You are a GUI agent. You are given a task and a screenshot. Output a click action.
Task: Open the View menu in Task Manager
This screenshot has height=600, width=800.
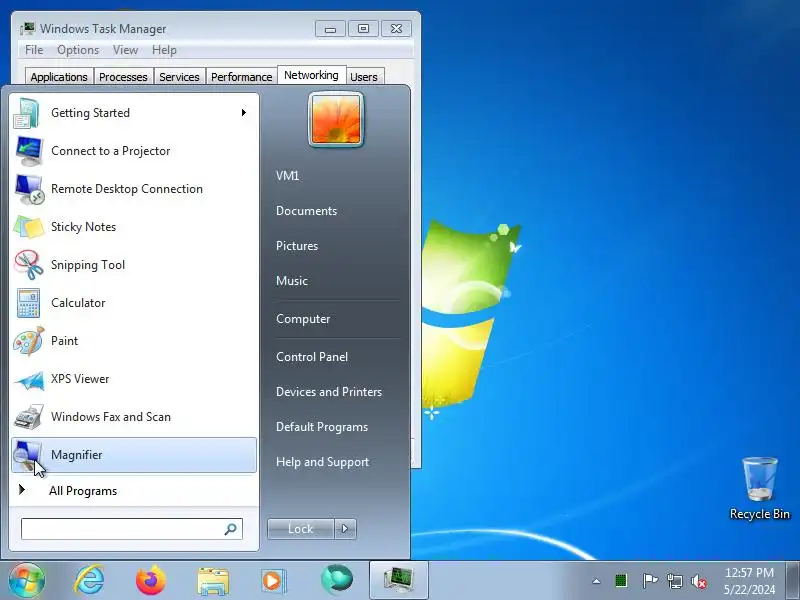pyautogui.click(x=126, y=50)
